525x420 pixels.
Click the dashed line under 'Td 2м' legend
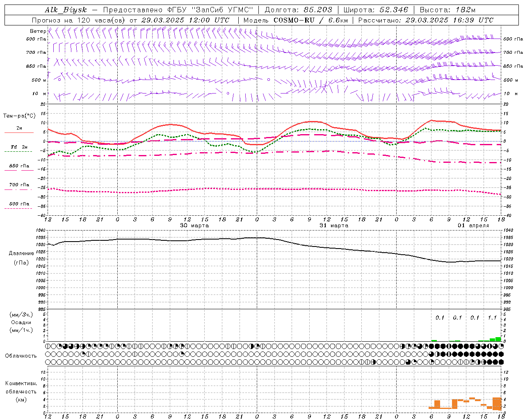(x=18, y=151)
